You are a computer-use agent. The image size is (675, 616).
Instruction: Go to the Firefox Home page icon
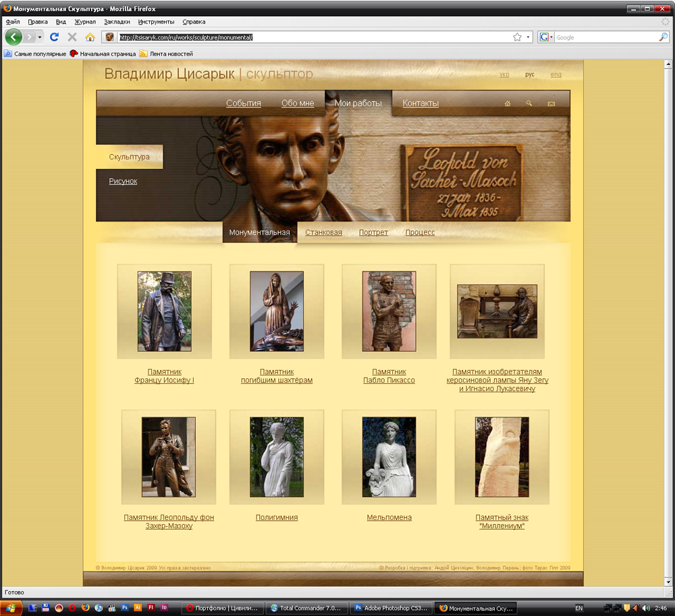(x=90, y=37)
